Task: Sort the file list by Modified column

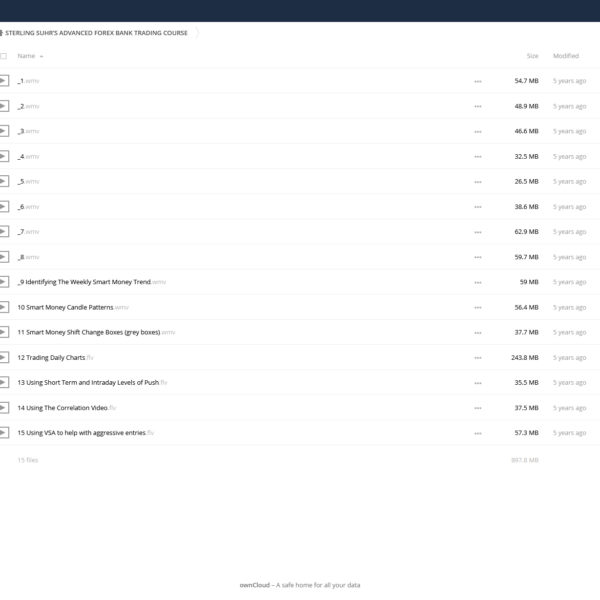Action: click(x=566, y=56)
